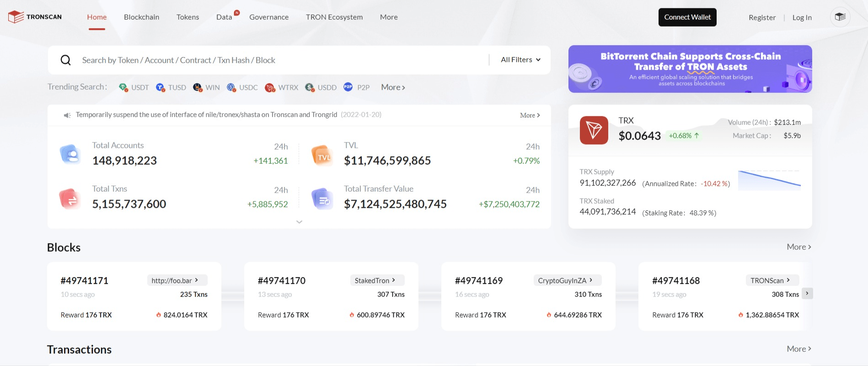Click the burn flame icon on block #49741171
The width and height of the screenshot is (868, 366).
click(159, 315)
